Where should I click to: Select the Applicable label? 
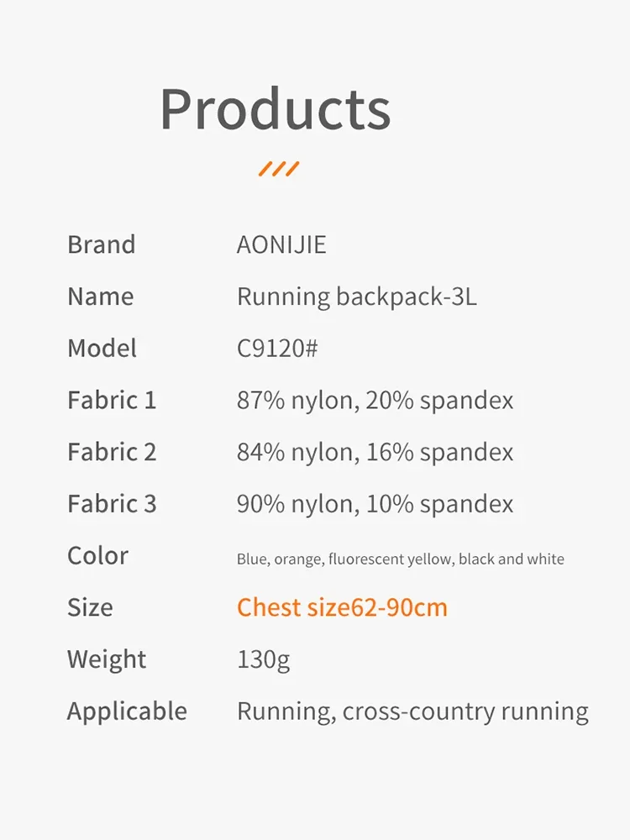point(127,711)
